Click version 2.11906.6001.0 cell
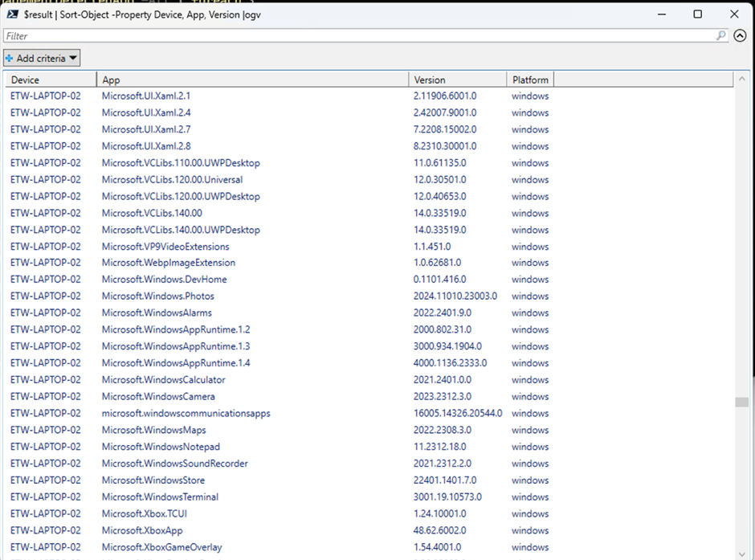This screenshot has width=755, height=560. coord(445,96)
